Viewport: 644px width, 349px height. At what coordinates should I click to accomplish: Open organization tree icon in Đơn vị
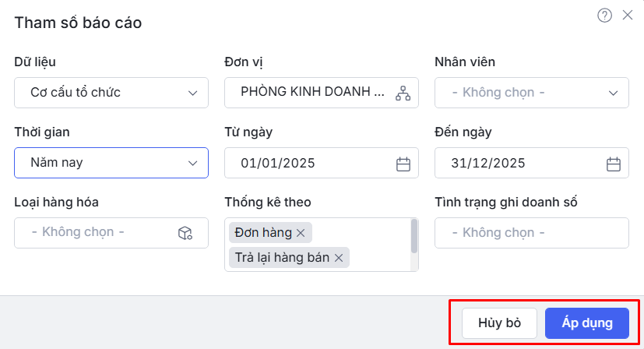pyautogui.click(x=403, y=93)
